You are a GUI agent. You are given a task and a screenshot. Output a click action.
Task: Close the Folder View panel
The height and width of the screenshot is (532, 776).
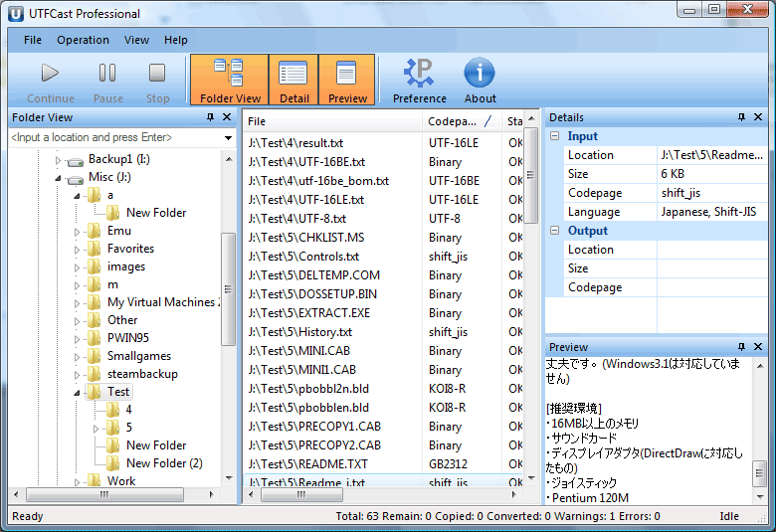(227, 117)
